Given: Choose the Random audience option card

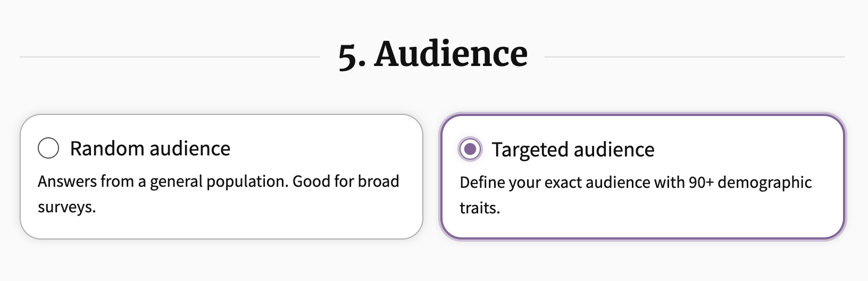Looking at the screenshot, I should tap(221, 177).
